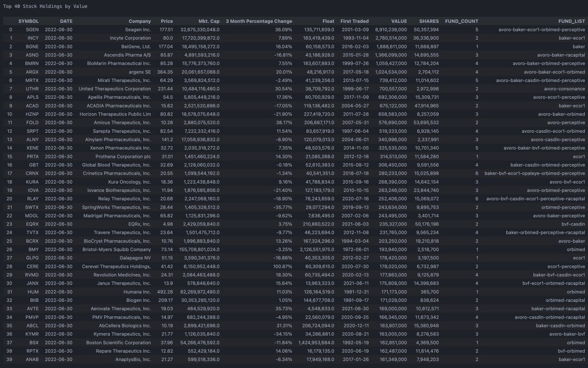Click the price 492.28 for Humana

(x=165, y=291)
